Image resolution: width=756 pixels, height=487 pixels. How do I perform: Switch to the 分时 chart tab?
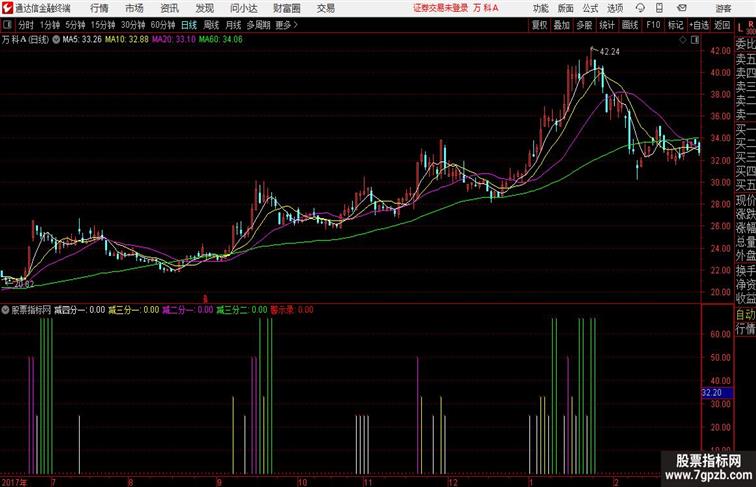[x=26, y=25]
